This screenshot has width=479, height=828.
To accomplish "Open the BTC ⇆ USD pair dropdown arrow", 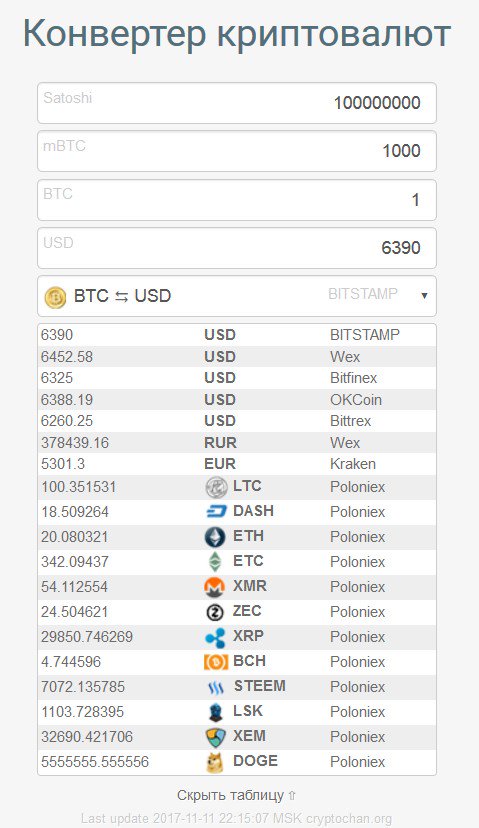I will pyautogui.click(x=424, y=296).
